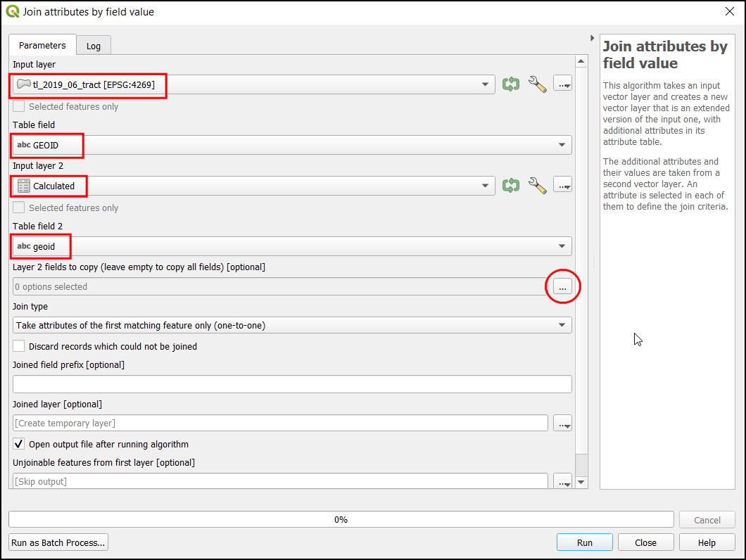Click iterate icon beside Input layer 2
746x560 pixels.
pos(510,186)
